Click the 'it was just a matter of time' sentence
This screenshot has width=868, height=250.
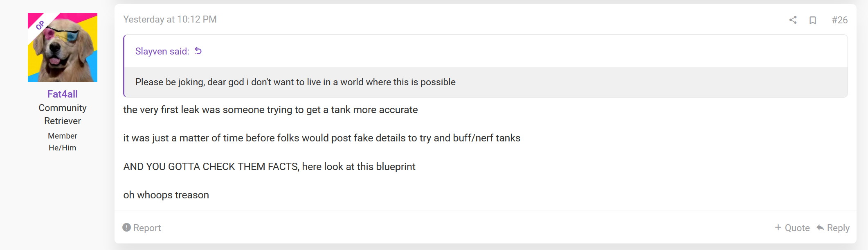322,138
